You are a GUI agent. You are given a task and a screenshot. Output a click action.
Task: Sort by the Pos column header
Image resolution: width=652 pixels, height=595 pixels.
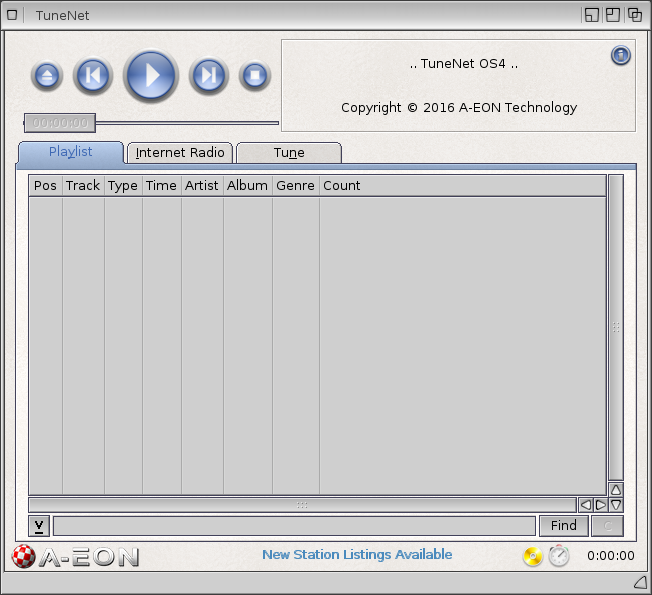(x=45, y=185)
